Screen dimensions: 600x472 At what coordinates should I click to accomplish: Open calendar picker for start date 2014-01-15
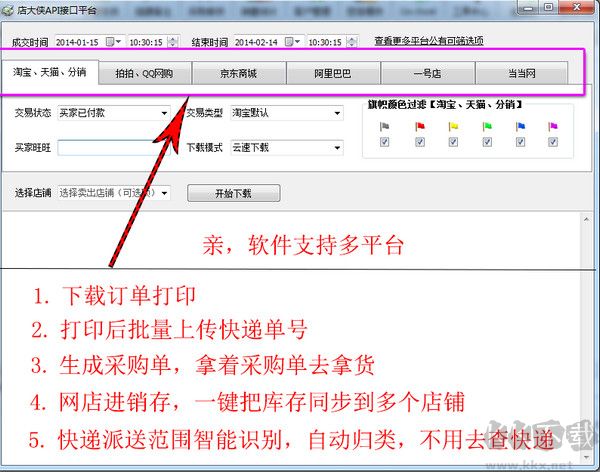(118, 42)
